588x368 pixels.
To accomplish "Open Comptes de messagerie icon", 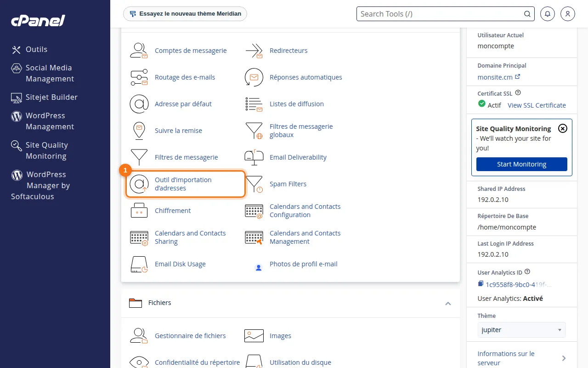I will point(139,51).
